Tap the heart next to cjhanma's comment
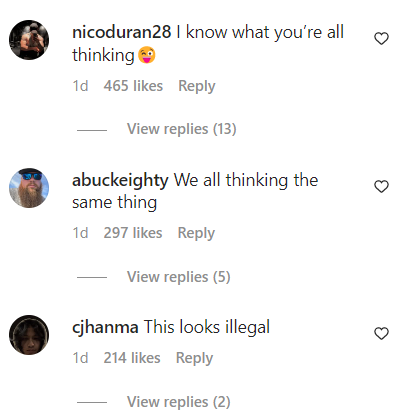406x417 pixels. 381,333
